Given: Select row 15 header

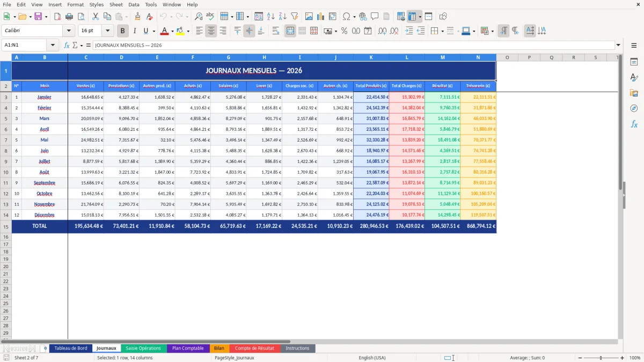Looking at the screenshot, I should coord(6,226).
